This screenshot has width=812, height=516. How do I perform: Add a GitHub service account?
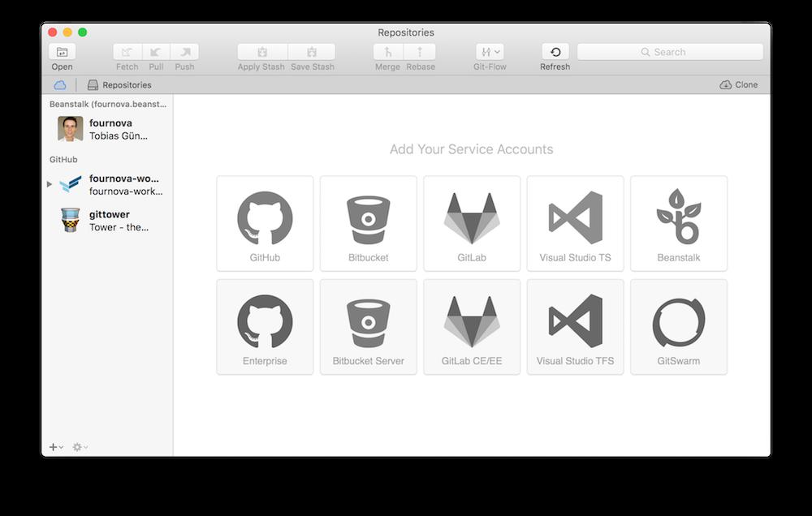pyautogui.click(x=265, y=223)
